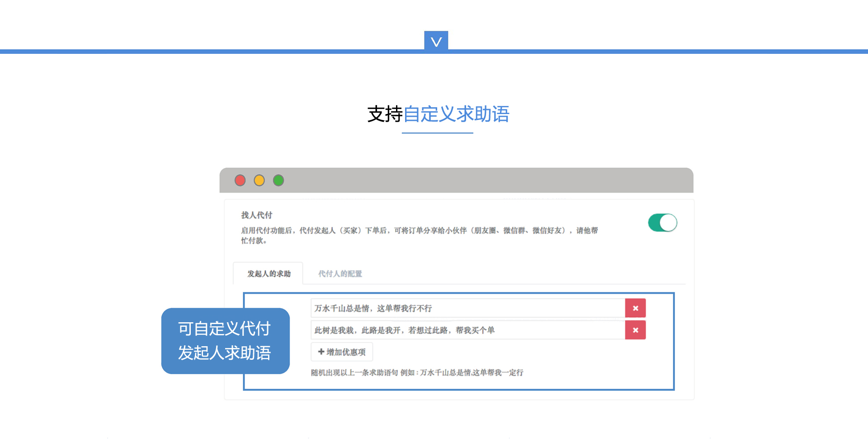Viewport: 868px width, 439px height.
Task: Click the 支持自定义求助语 headline
Action: point(438,114)
